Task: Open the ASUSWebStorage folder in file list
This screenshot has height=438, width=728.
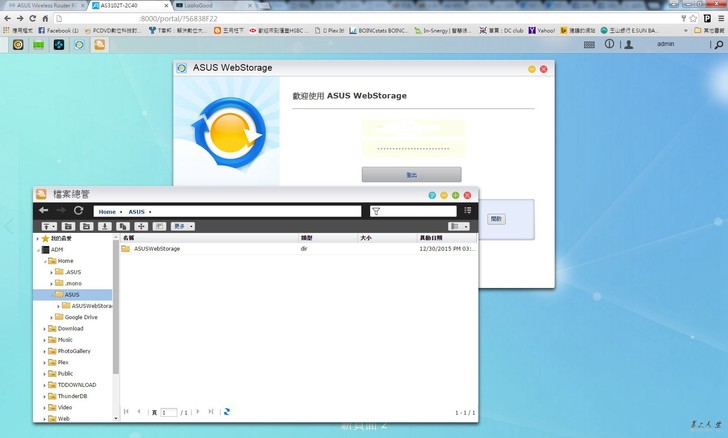Action: (x=156, y=248)
